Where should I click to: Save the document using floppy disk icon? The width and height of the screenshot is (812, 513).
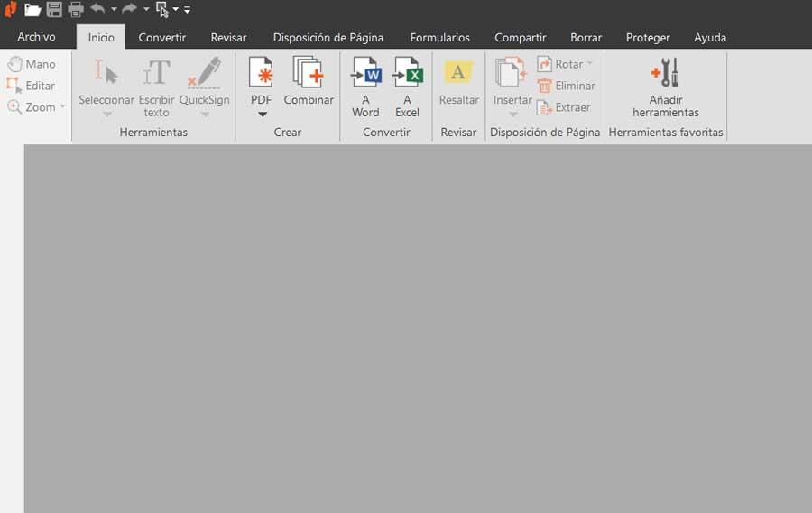[54, 9]
